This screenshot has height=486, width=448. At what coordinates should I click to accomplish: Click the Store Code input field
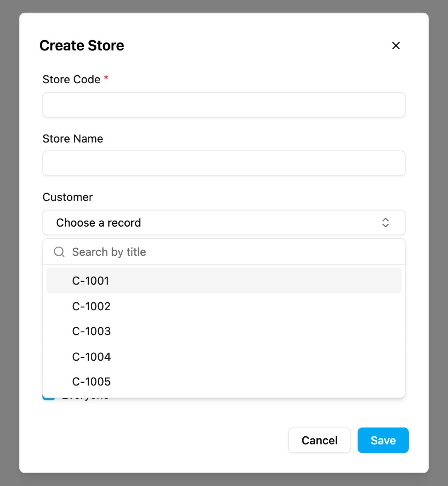224,105
